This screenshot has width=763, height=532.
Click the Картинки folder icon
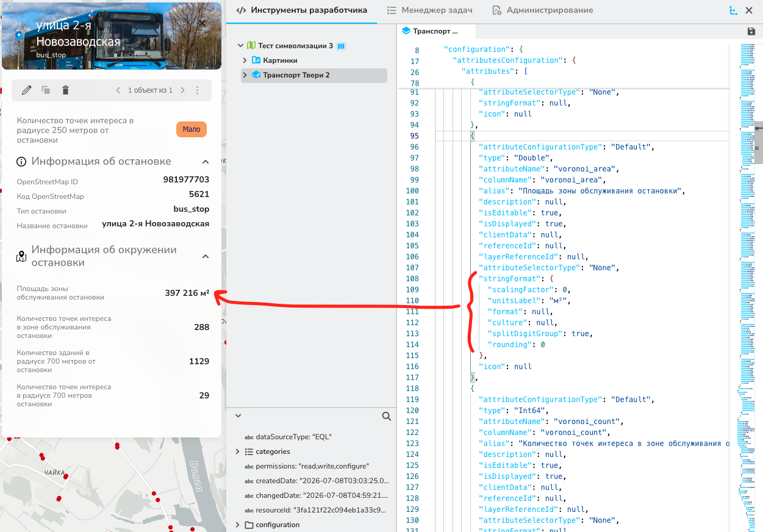(256, 60)
